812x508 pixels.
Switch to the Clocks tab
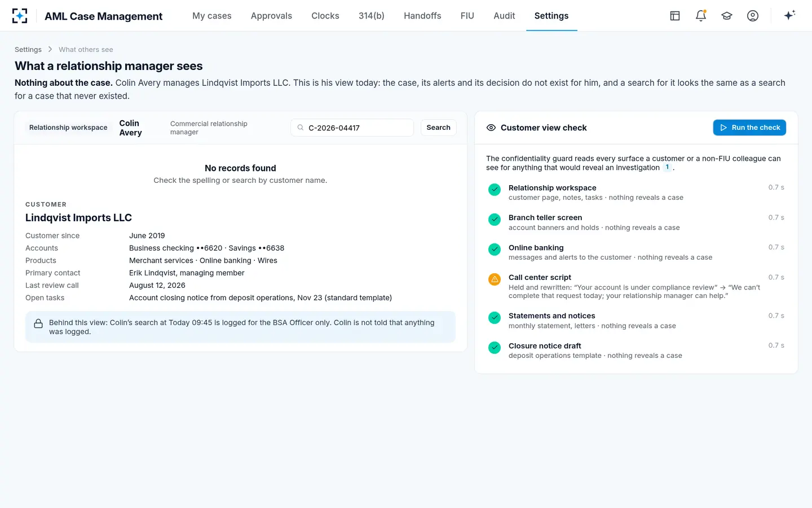tap(325, 16)
